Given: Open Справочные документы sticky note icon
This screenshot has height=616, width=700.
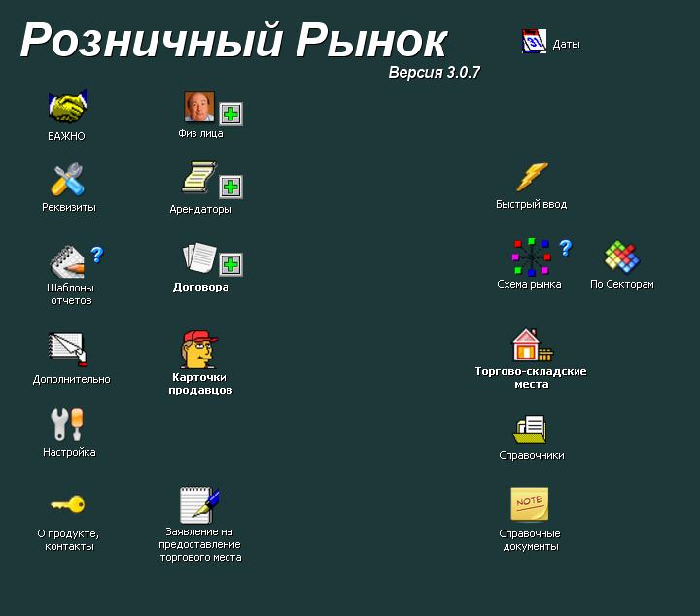Looking at the screenshot, I should pos(530,504).
